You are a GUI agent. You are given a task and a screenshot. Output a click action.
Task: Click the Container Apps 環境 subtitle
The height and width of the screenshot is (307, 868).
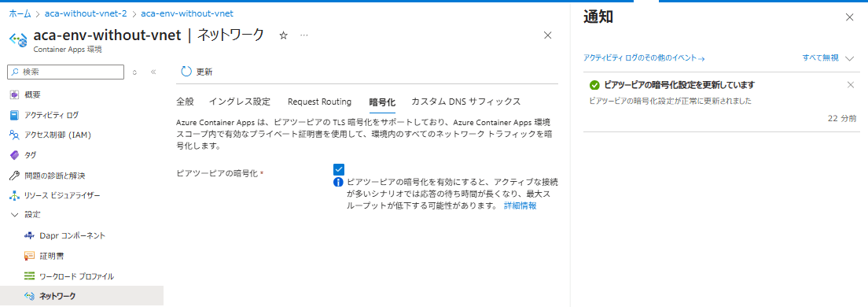68,50
